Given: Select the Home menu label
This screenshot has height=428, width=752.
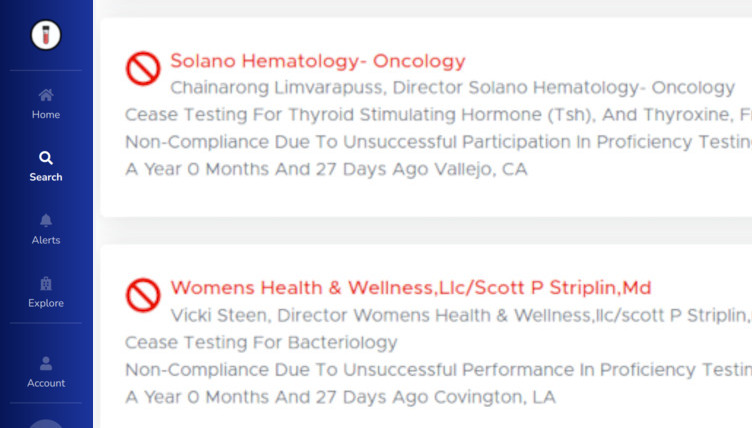Looking at the screenshot, I should click(x=46, y=115).
